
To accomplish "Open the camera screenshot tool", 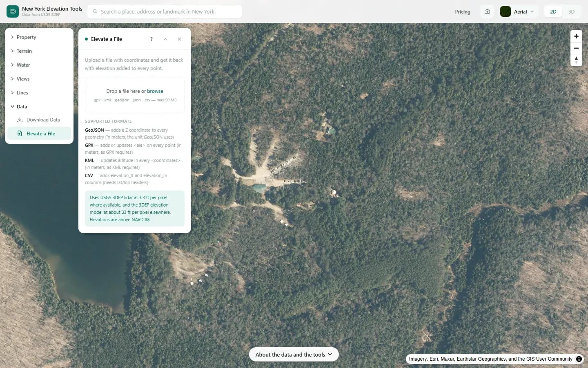I will pos(487,11).
